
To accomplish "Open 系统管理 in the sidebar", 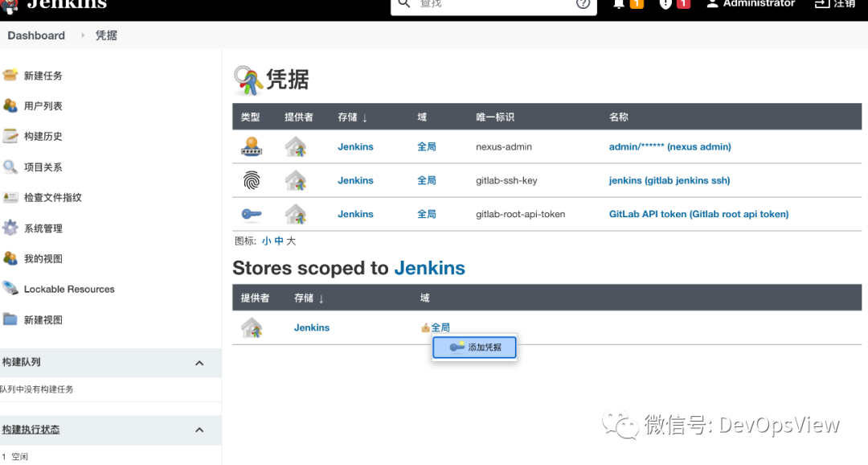I will point(43,228).
